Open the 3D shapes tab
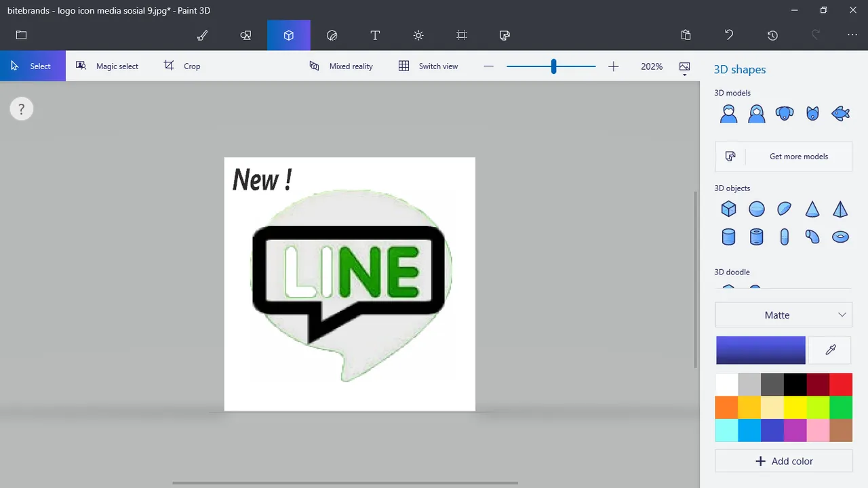Viewport: 868px width, 488px height. point(289,35)
